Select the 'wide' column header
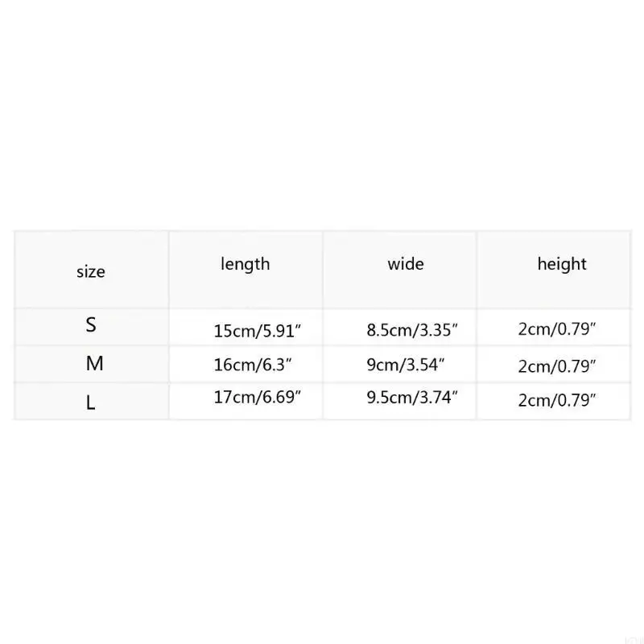The height and width of the screenshot is (644, 644). point(406,264)
